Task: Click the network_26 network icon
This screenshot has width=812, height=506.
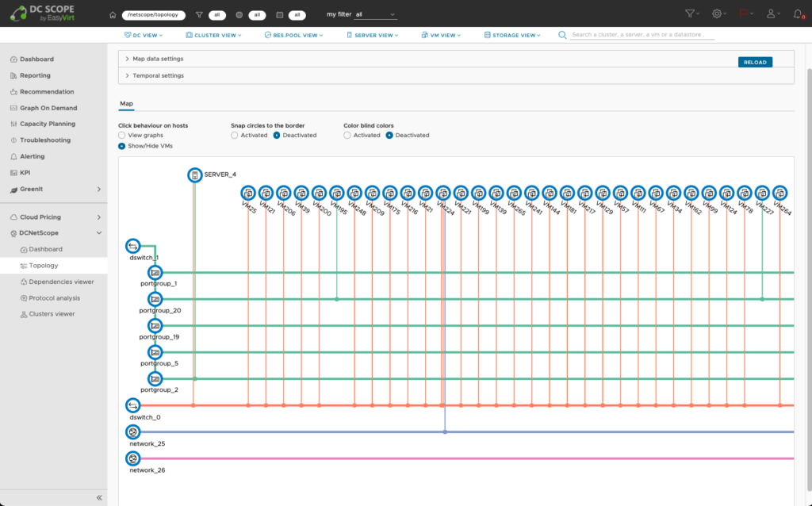Action: [x=132, y=458]
